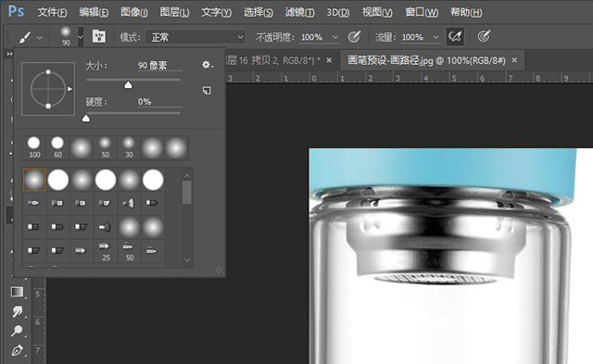
Task: Pick the hard round recent brush labeled 60
Action: pos(57,147)
